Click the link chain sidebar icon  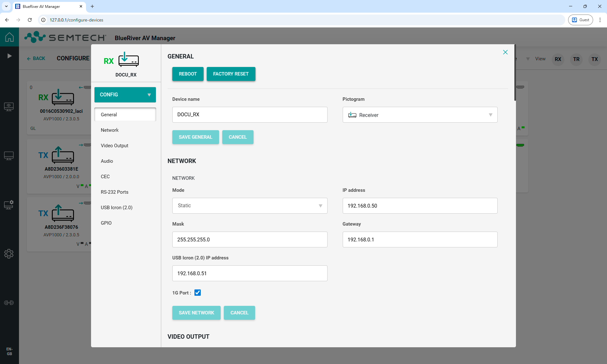(9, 303)
